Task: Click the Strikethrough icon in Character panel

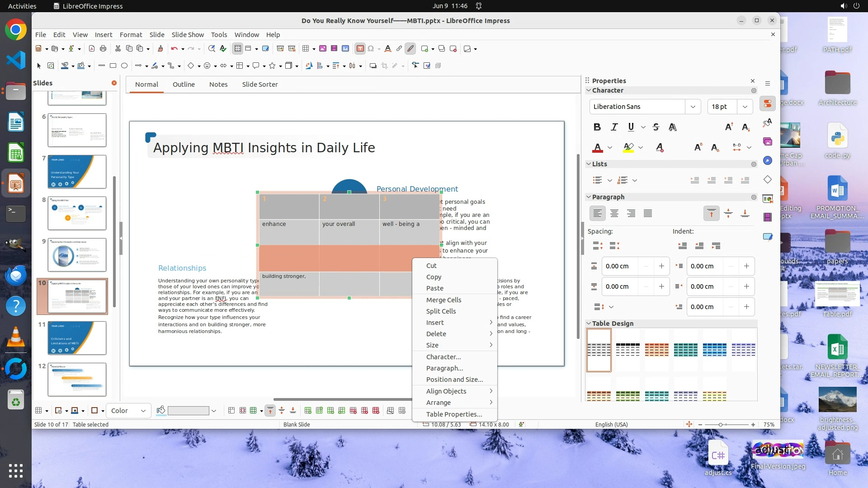Action: click(x=656, y=127)
